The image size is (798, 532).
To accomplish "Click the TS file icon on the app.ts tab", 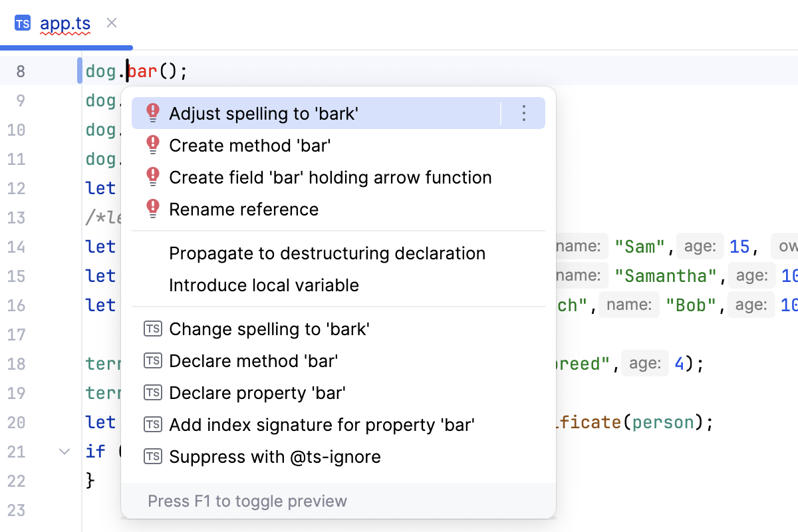I will [23, 23].
